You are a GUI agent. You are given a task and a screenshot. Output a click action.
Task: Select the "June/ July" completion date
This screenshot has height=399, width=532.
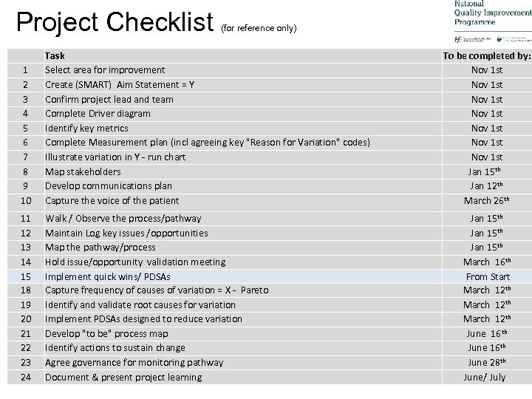(485, 377)
